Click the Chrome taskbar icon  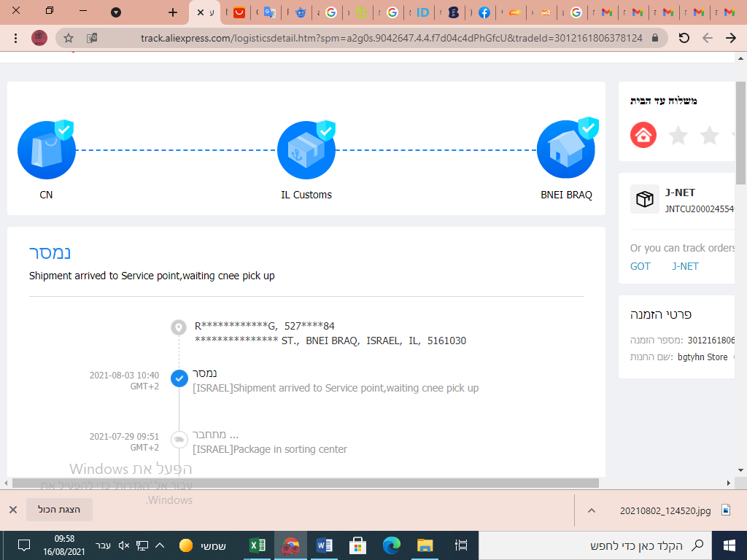[x=290, y=545]
